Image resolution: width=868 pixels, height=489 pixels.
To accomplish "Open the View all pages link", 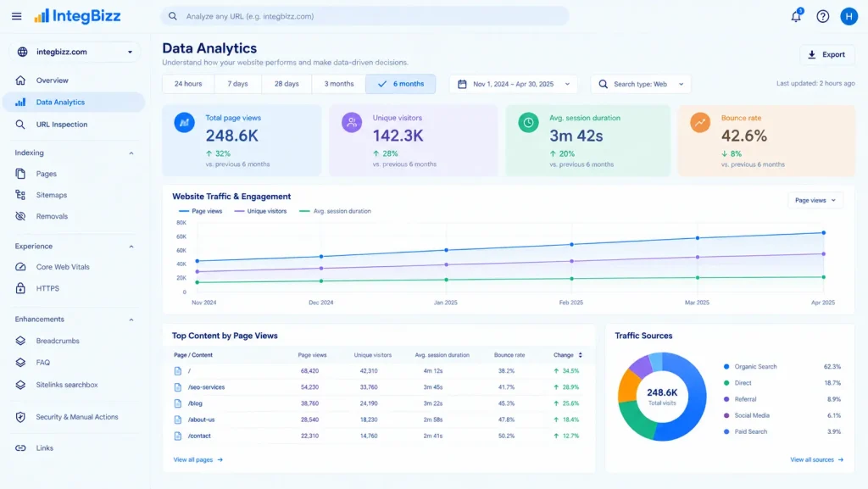I will coord(198,459).
